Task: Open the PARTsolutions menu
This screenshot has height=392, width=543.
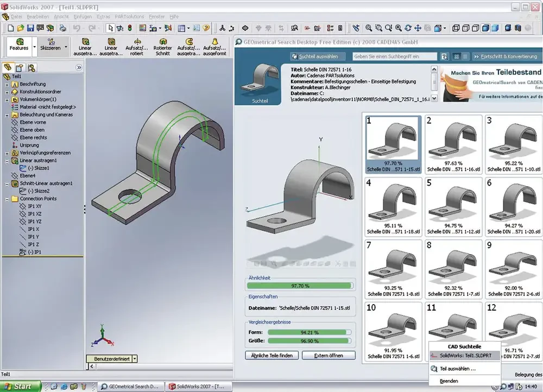Action: (130, 17)
